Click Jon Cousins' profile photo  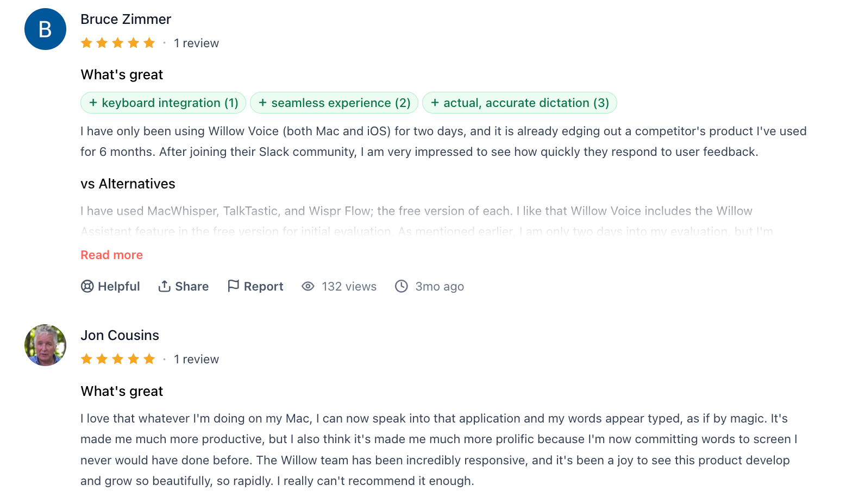pos(45,345)
